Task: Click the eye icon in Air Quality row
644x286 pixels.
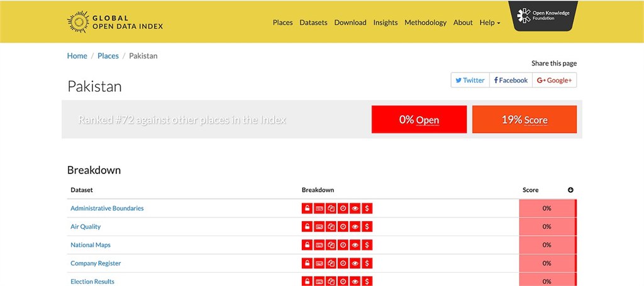Action: [355, 227]
